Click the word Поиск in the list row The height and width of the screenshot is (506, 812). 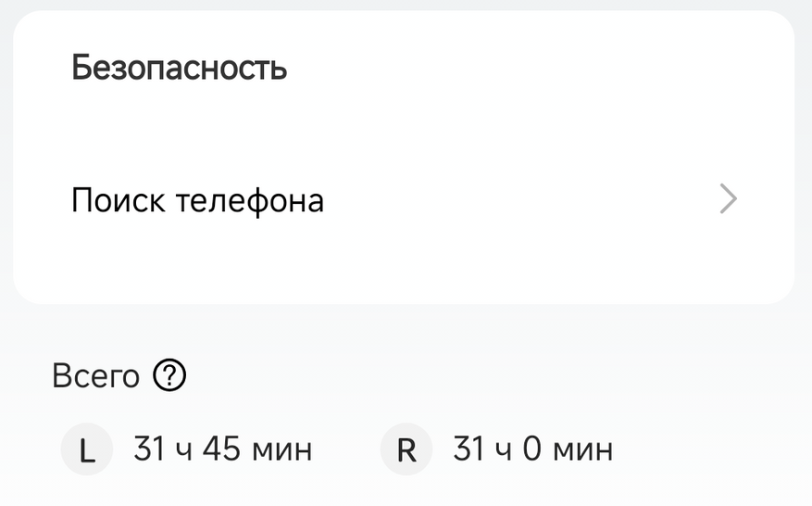(118, 200)
